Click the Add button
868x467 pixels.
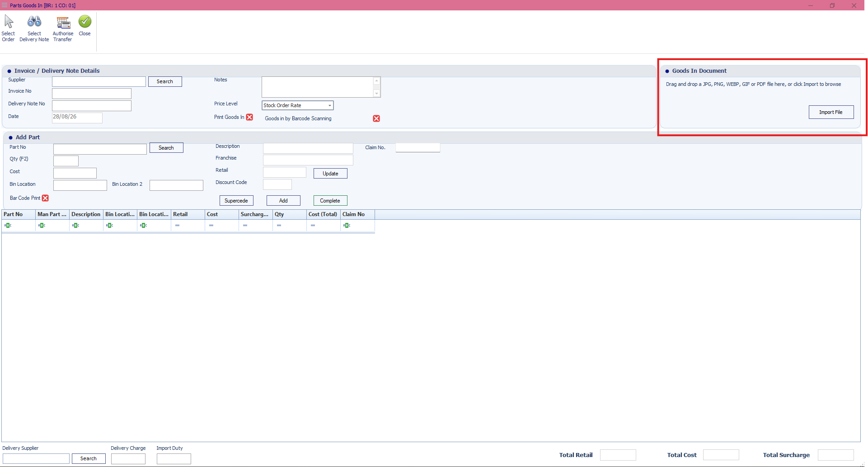283,201
